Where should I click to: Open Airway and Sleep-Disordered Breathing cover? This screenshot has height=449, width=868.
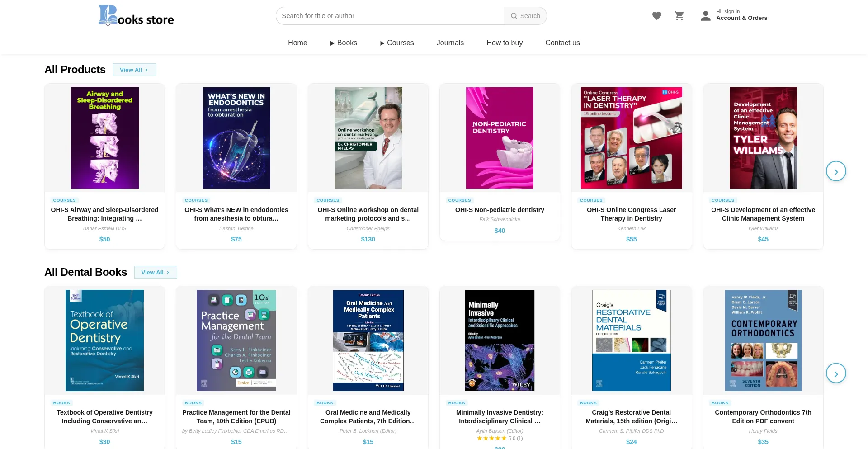[x=105, y=138]
